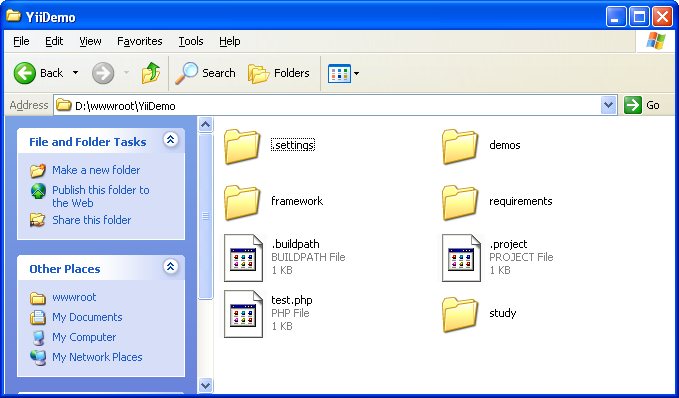
Task: Click the Other Places heading
Action: [x=65, y=269]
